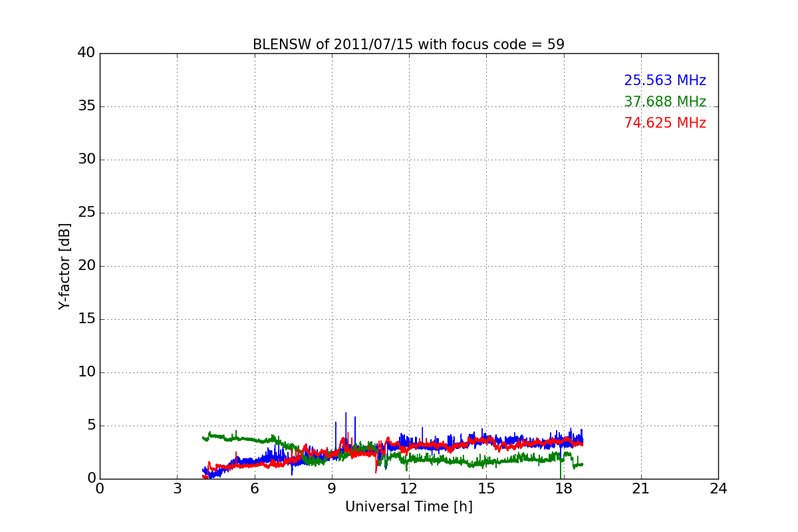The width and height of the screenshot is (798, 532).
Task: Click y-axis tick label 15
Action: pos(86,319)
